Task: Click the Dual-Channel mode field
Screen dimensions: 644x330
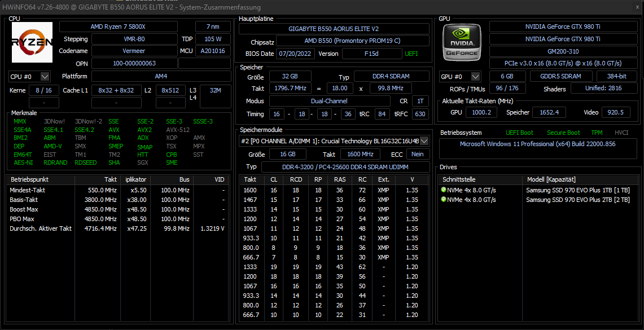Action: (330, 101)
